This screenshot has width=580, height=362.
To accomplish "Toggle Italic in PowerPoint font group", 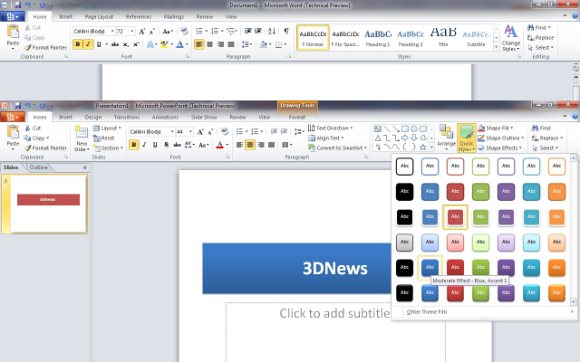I will [144, 145].
